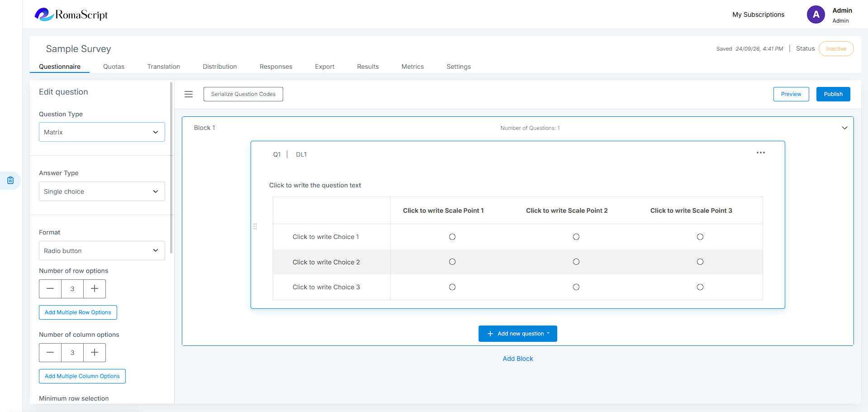Collapse Block 1 with the chevron
The width and height of the screenshot is (868, 412).
844,128
